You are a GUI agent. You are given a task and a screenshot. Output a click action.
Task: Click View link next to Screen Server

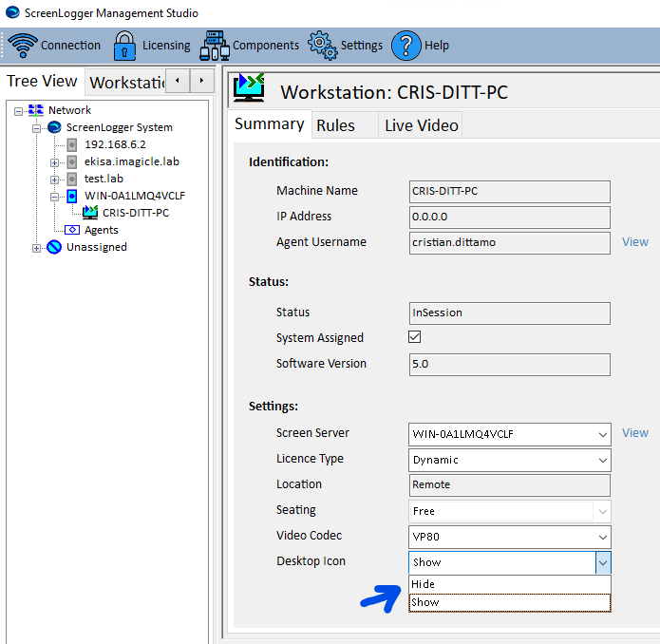pyautogui.click(x=634, y=433)
